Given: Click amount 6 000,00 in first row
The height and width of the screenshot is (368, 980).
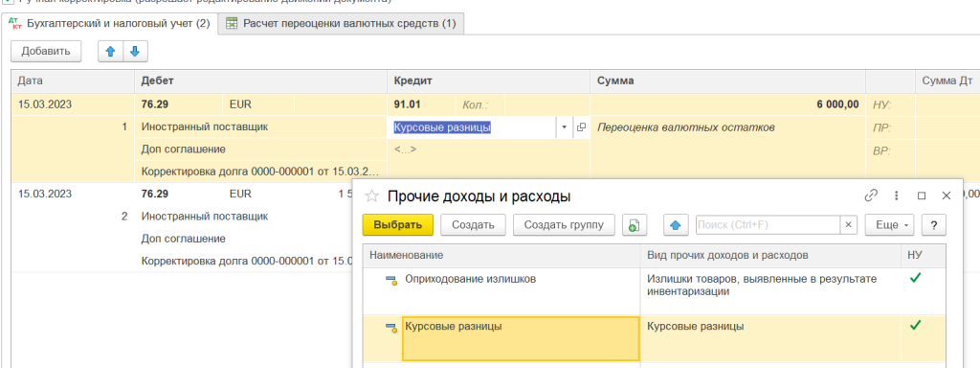Looking at the screenshot, I should point(837,104).
